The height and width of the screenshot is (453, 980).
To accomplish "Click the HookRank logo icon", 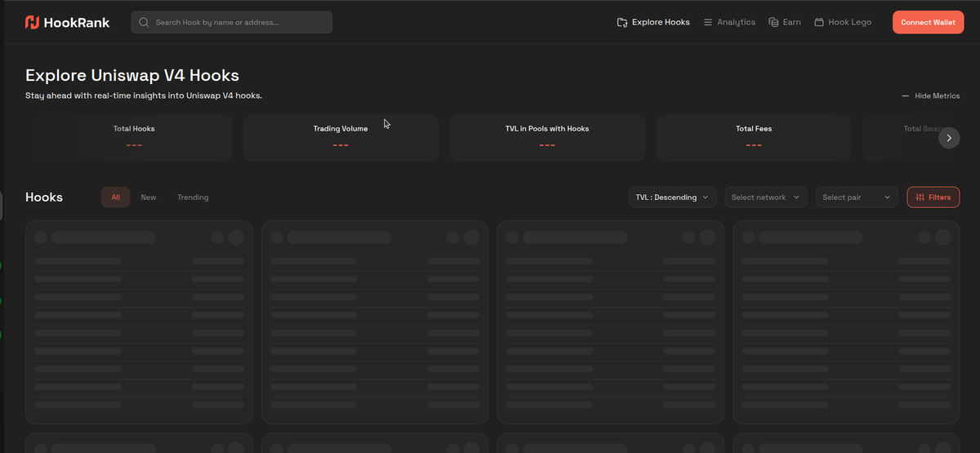I will pos(33,22).
